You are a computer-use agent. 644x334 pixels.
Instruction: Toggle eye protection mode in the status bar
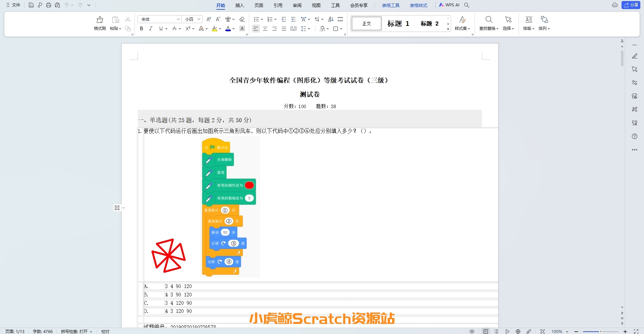coord(472,331)
